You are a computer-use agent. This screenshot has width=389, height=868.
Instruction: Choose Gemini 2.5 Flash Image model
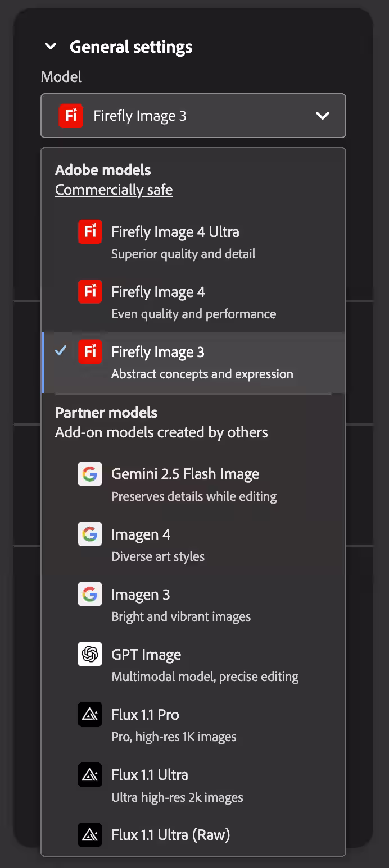click(x=193, y=484)
